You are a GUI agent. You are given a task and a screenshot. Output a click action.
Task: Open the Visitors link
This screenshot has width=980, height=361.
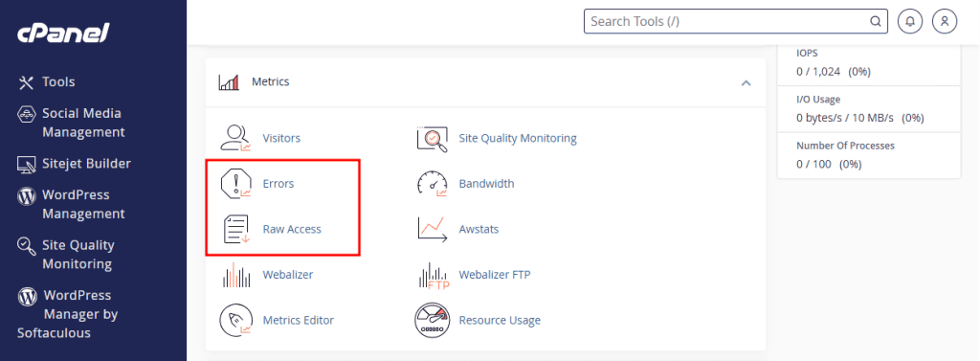coord(281,138)
